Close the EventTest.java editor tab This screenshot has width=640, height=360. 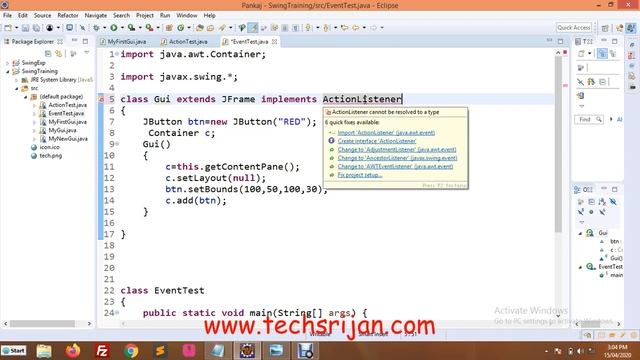(275, 42)
